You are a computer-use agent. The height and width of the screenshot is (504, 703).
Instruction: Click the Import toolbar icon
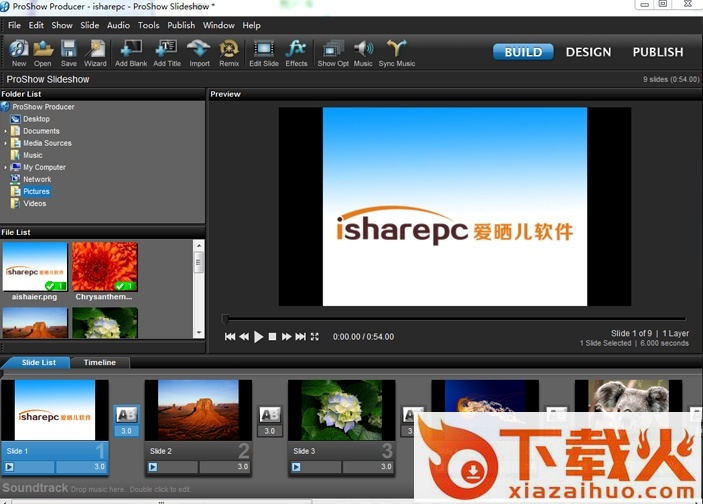point(199,53)
